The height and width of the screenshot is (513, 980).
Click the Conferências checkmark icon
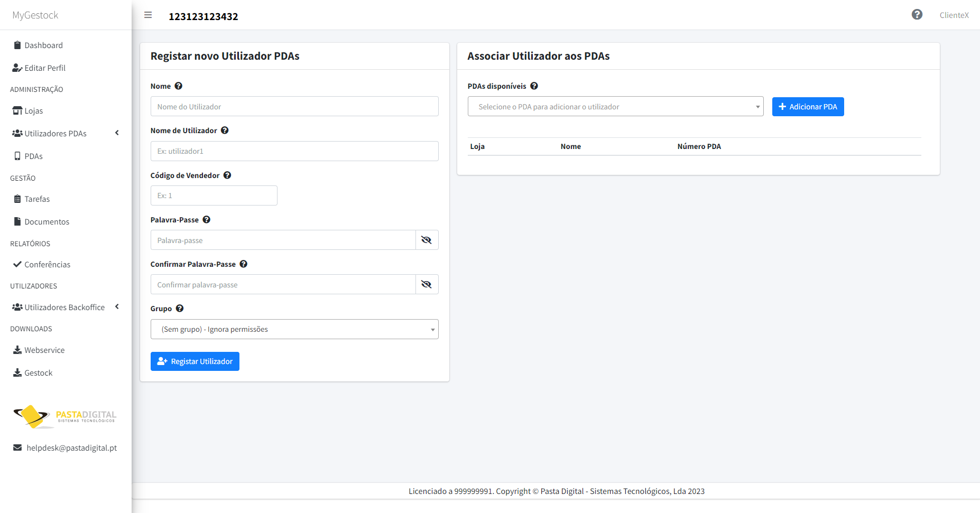pyautogui.click(x=17, y=265)
